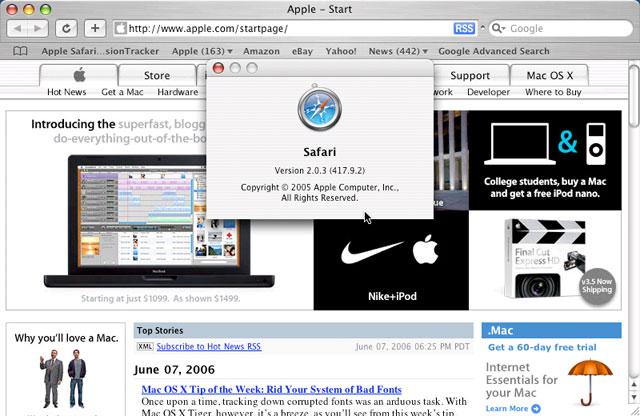
Task: Click the Final Cut Express HD box
Action: coord(545,260)
